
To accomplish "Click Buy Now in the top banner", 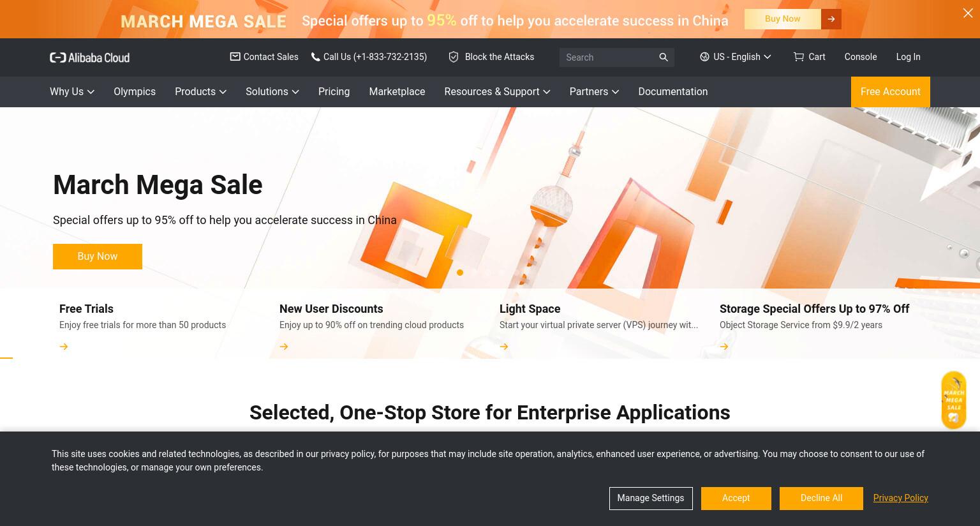I will click(782, 19).
